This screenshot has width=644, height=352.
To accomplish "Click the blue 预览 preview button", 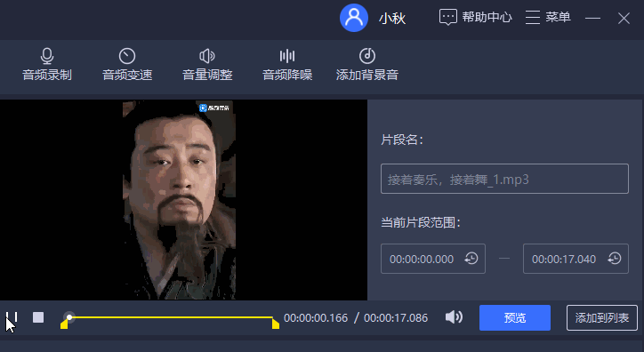I will 515,317.
